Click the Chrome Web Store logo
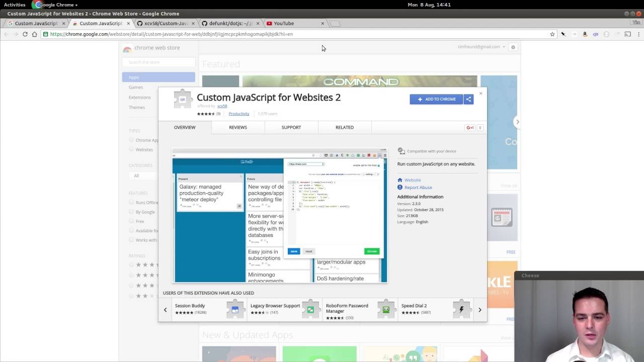Screen dimensions: 644x362 tap(127, 48)
